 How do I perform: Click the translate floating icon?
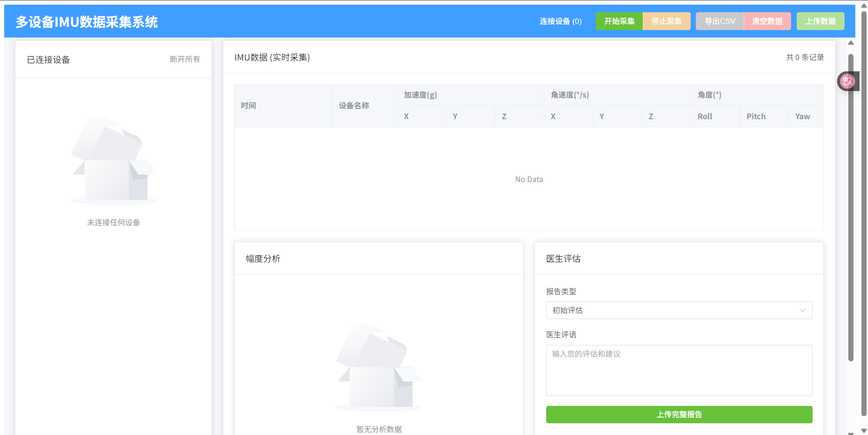[847, 81]
